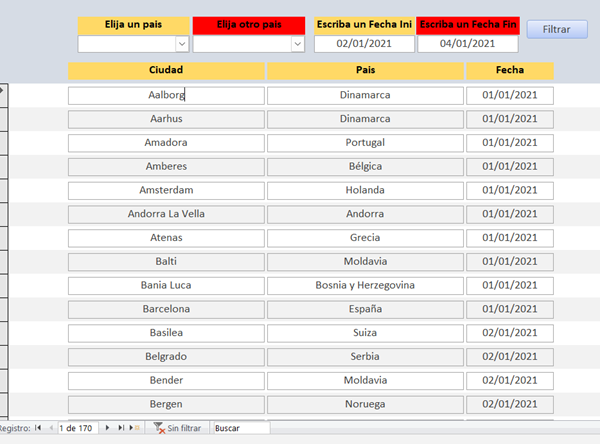Click the Bender city cell
The image size is (600, 444).
click(x=166, y=380)
